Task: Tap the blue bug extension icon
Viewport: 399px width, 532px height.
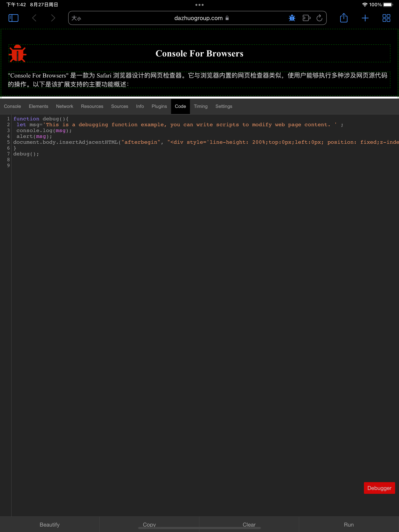Action: (292, 18)
